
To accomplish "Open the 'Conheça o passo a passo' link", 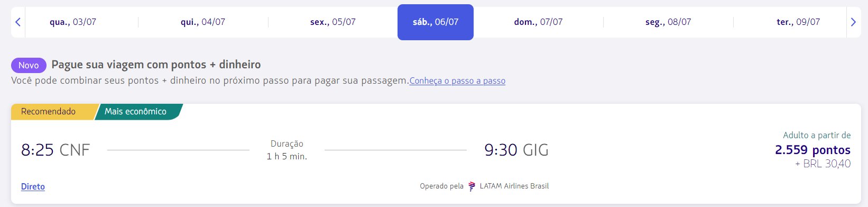I will click(x=457, y=81).
